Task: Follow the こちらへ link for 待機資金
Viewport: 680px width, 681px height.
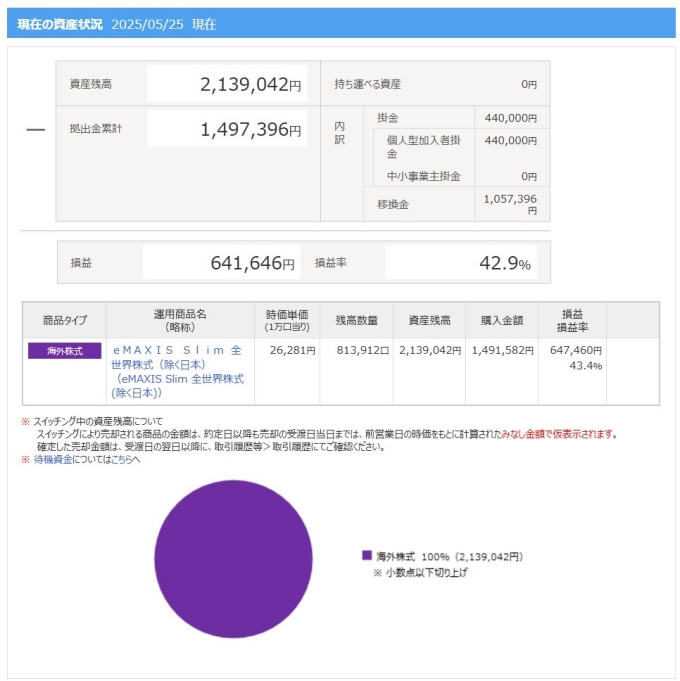Action: pyautogui.click(x=125, y=460)
